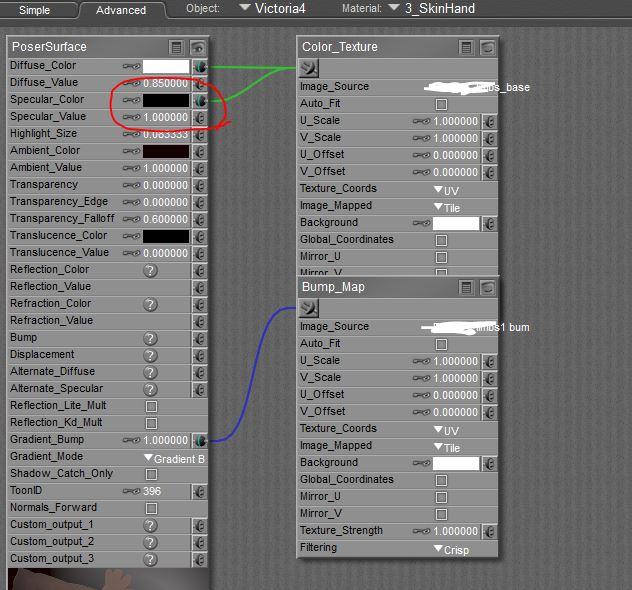The width and height of the screenshot is (632, 590).
Task: Click the Ambient_Value animation key icon
Action: pos(131,168)
